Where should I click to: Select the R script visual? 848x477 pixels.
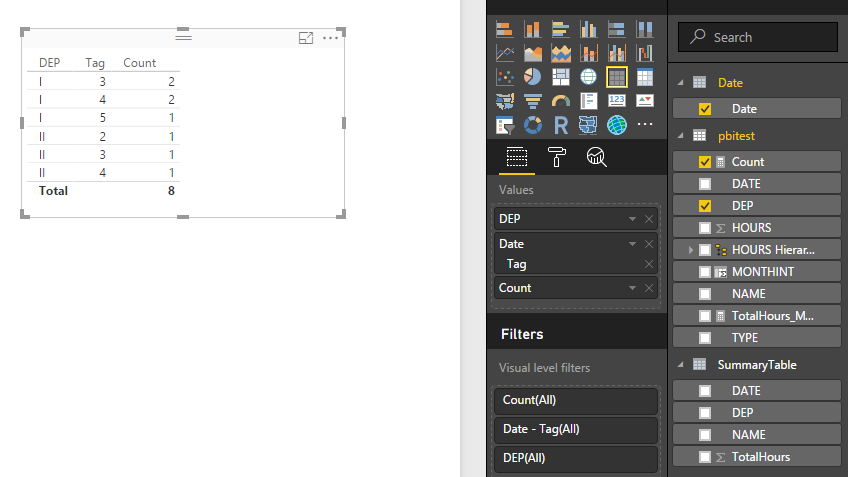pyautogui.click(x=561, y=125)
